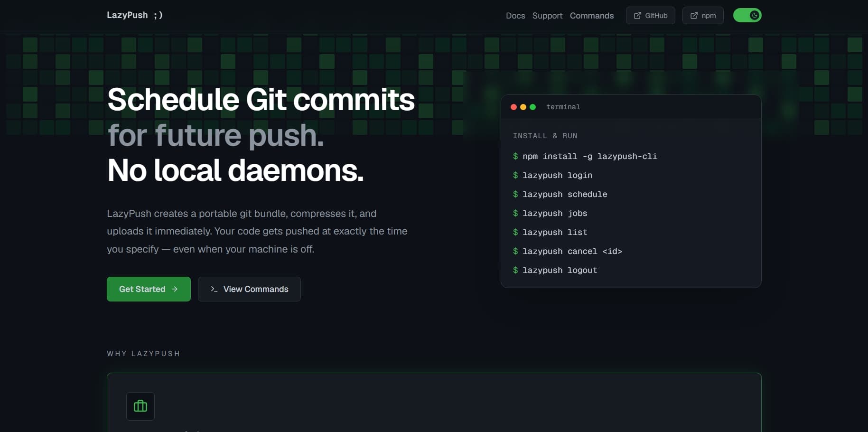
Task: Open the GitHub external link button
Action: coord(651,16)
